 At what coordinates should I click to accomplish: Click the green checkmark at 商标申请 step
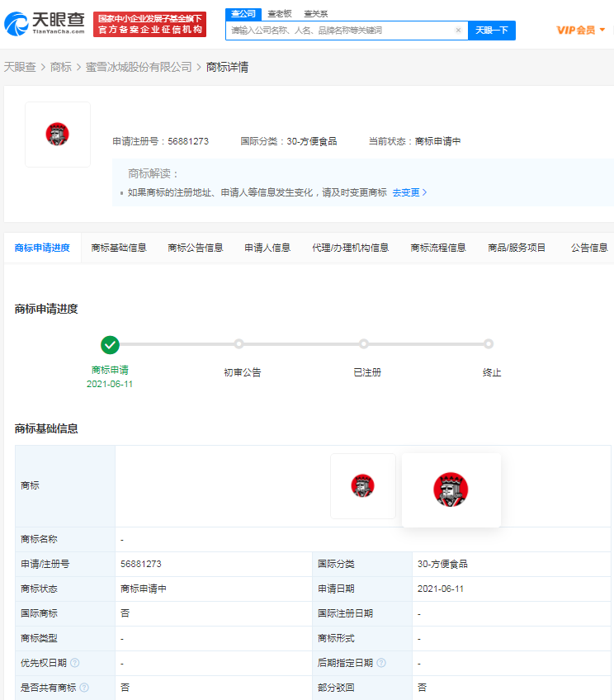coord(110,345)
